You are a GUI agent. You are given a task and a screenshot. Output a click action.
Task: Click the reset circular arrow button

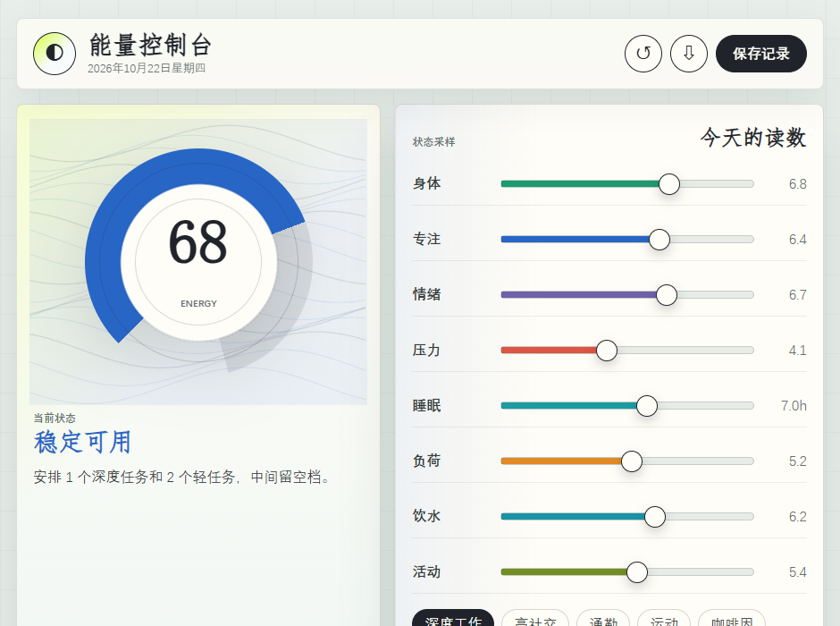(643, 54)
